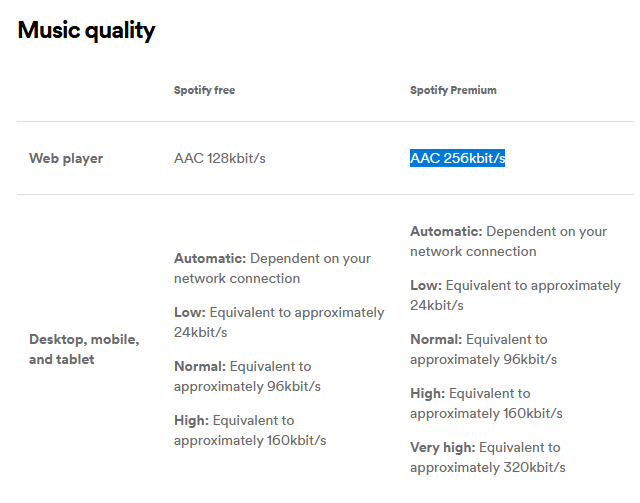Click 24kbit/s text in Premium column
Screen dimensions: 640x503
[x=437, y=305]
